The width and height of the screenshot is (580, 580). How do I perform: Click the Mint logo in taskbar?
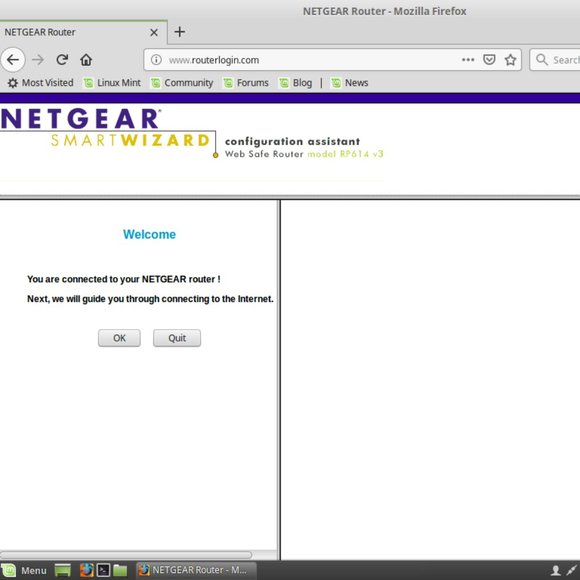pos(9,570)
